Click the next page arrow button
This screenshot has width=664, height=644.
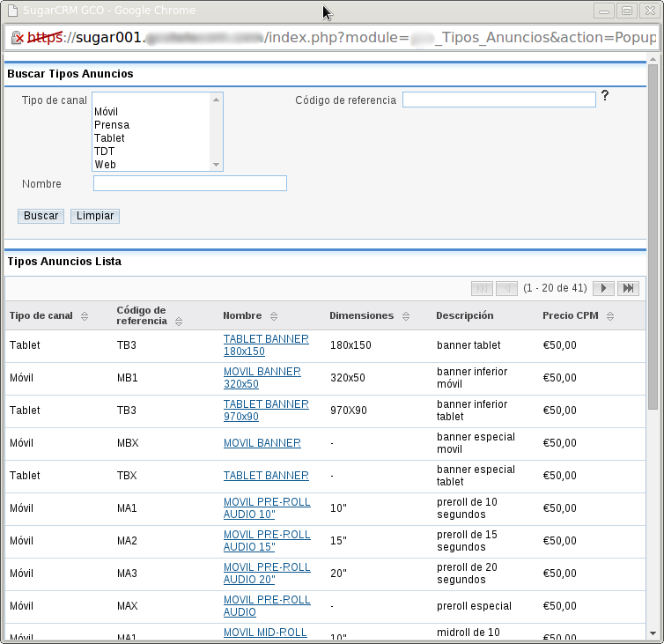(x=603, y=288)
